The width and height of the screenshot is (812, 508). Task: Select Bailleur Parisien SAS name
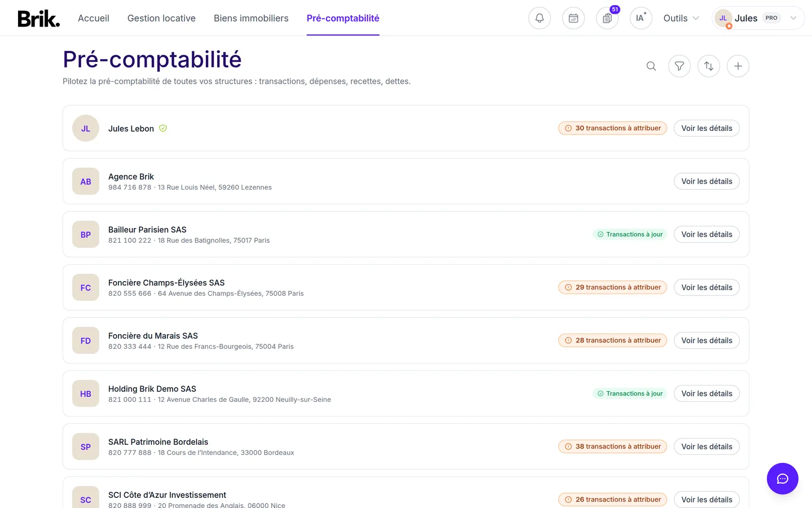click(x=147, y=230)
